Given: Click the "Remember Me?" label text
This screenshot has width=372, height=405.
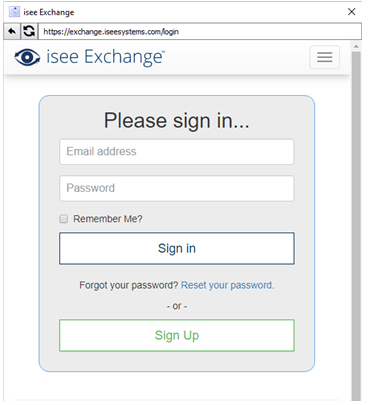Looking at the screenshot, I should (108, 219).
